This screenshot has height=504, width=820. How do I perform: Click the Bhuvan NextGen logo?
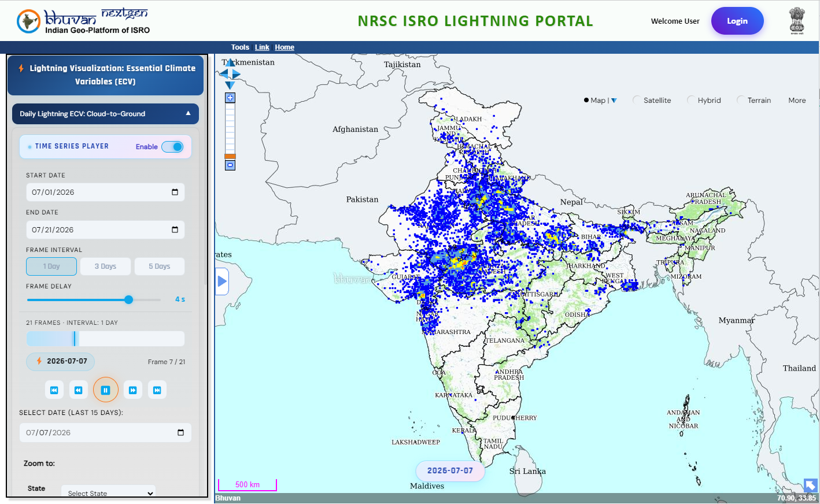tap(83, 21)
